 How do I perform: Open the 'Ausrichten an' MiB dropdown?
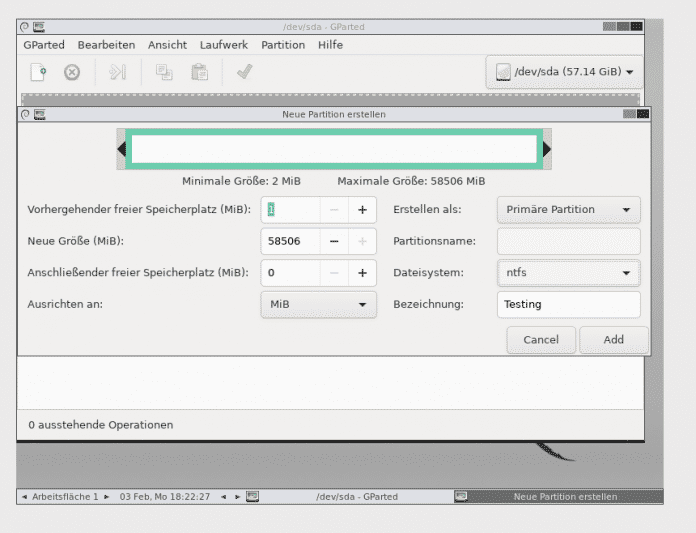coord(318,303)
